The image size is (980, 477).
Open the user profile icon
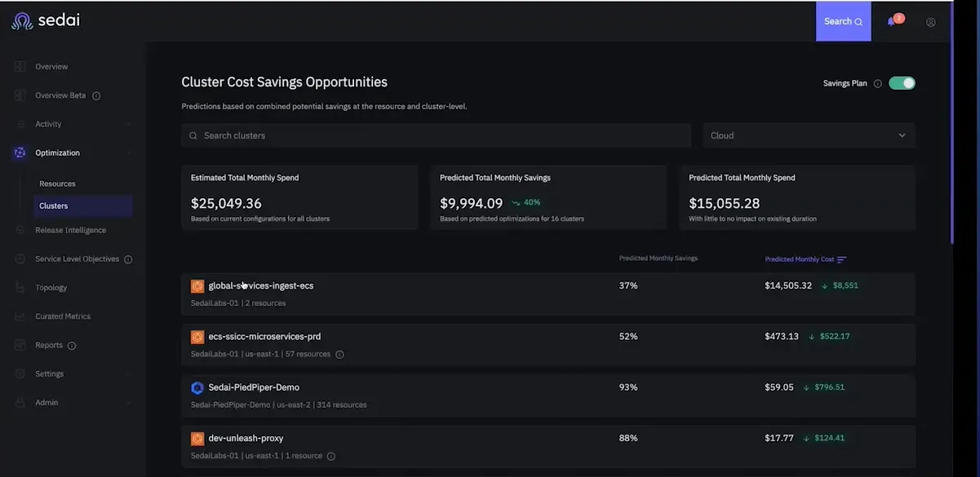pyautogui.click(x=931, y=22)
